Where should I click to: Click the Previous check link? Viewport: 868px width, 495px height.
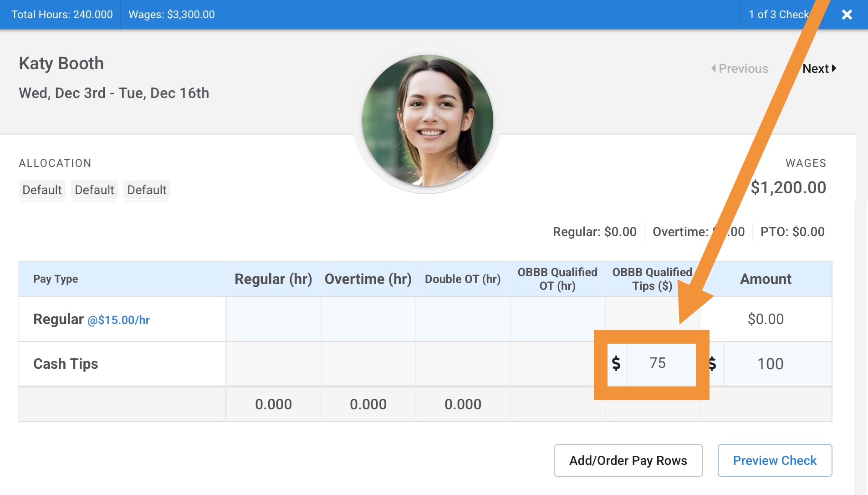[740, 68]
